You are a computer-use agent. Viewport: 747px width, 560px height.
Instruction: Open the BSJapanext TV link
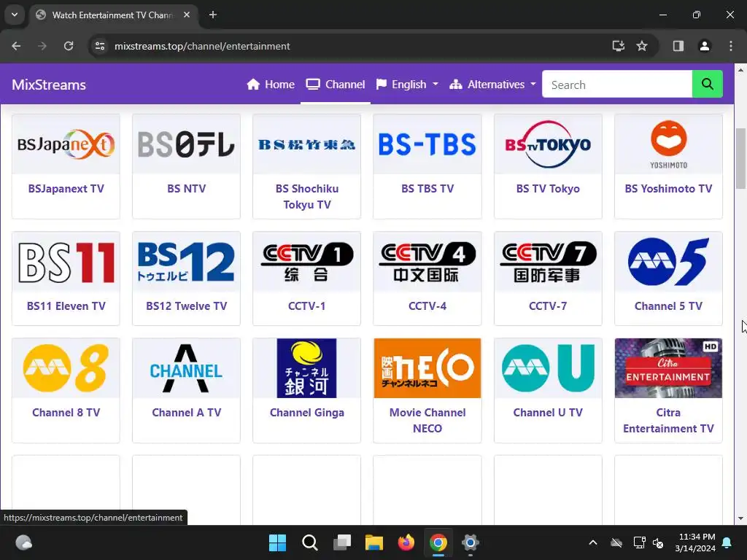pyautogui.click(x=66, y=189)
